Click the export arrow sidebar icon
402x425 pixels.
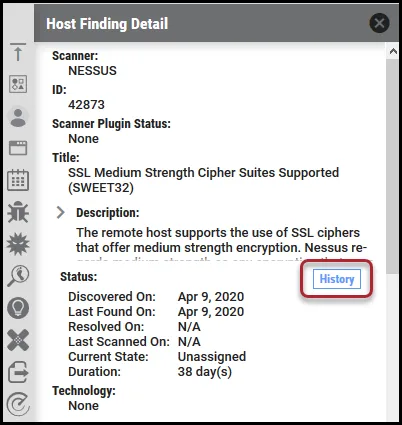pos(18,372)
